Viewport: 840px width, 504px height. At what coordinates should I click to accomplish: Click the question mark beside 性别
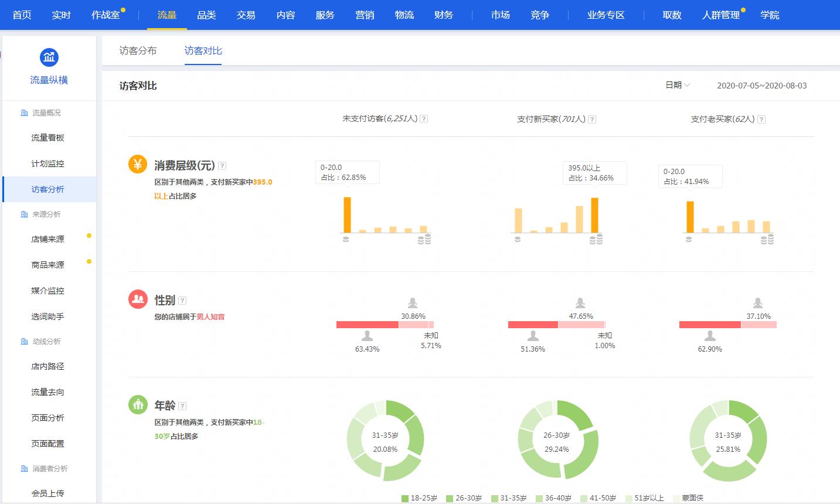tap(182, 299)
